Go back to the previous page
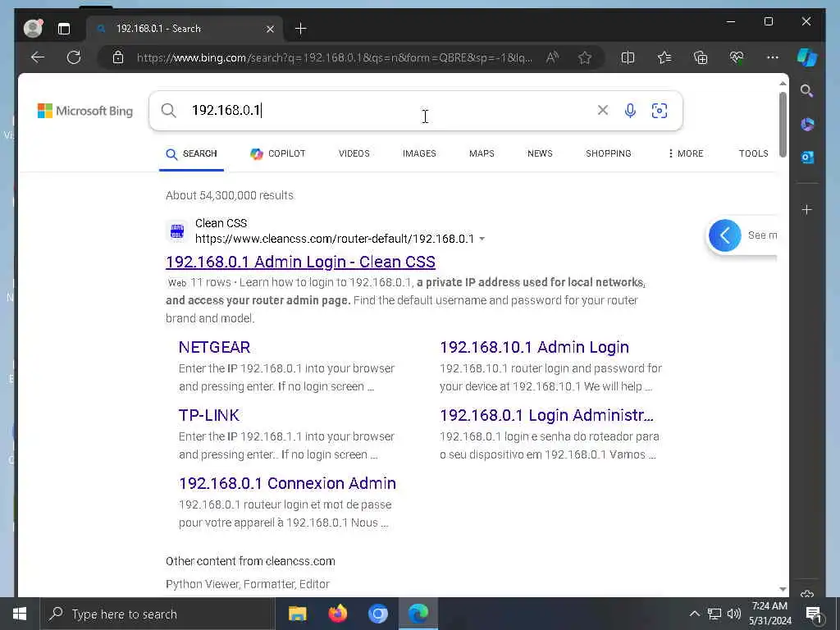Screen dimensions: 840x630 (x=38, y=57)
